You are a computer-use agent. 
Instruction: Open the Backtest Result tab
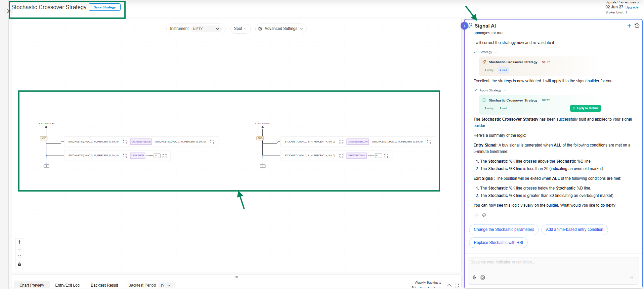(104, 285)
